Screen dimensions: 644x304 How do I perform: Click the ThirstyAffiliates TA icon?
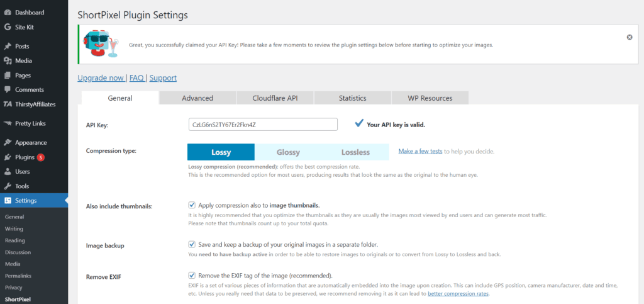pos(8,104)
